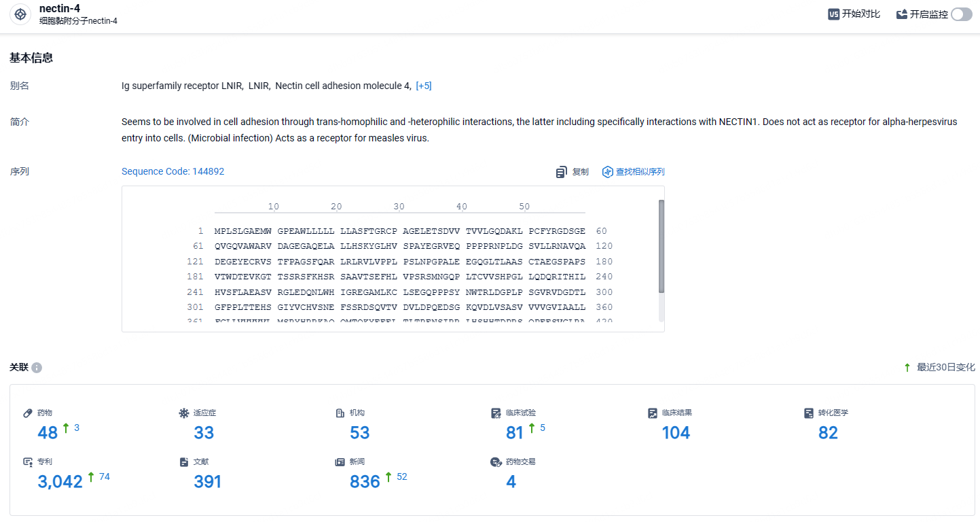This screenshot has width=980, height=522.
Task: Click the 药物交易 deal icon
Action: 496,462
